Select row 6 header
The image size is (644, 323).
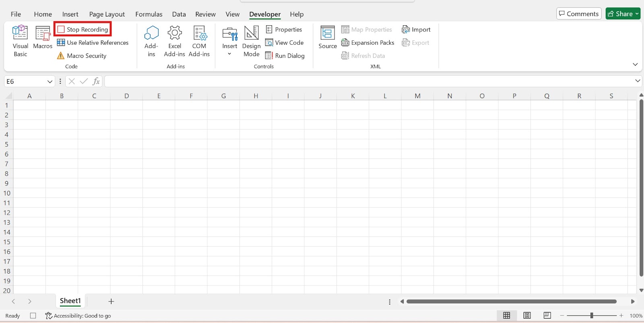coord(6,154)
